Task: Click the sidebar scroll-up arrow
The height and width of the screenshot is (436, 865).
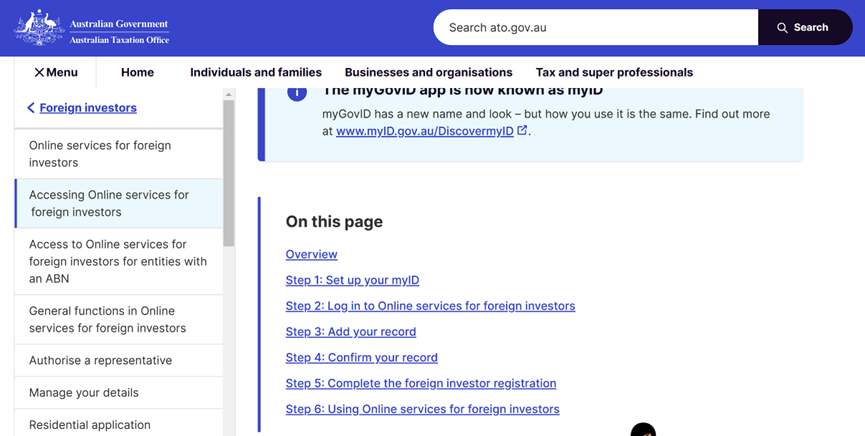Action: [229, 95]
